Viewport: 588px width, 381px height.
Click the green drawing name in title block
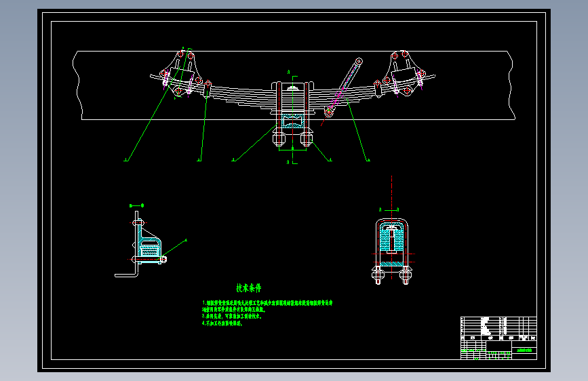[524, 350]
